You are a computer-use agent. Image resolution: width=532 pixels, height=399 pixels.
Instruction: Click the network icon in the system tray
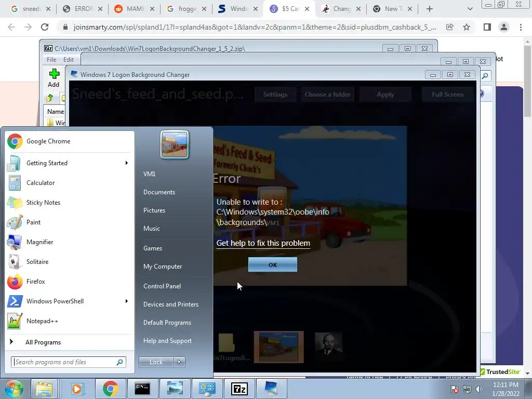pyautogui.click(x=467, y=389)
